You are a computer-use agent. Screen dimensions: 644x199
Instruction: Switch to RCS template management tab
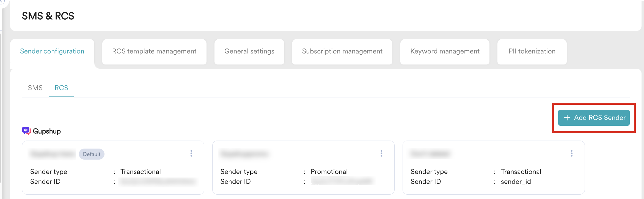[154, 52]
